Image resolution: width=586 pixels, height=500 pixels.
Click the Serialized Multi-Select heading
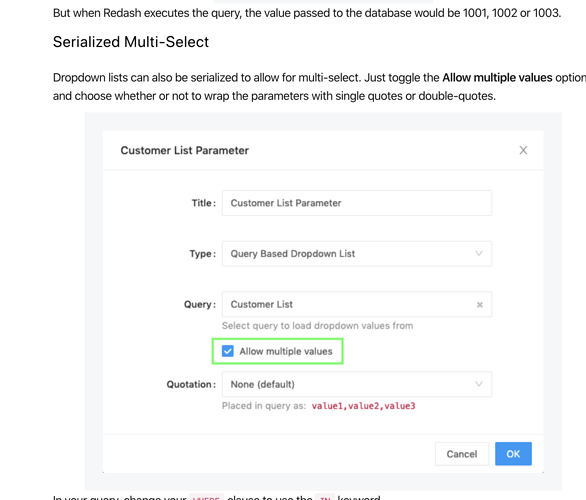coord(131,42)
